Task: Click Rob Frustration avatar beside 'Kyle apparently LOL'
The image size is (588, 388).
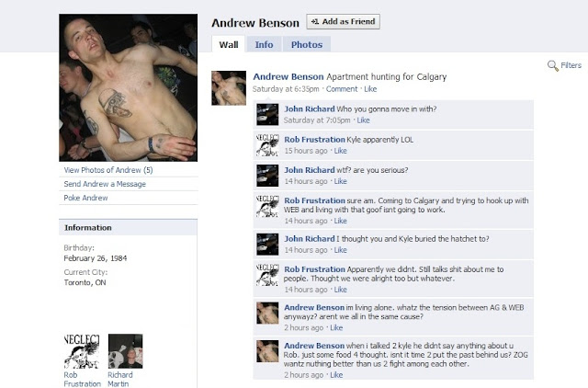Action: 267,145
